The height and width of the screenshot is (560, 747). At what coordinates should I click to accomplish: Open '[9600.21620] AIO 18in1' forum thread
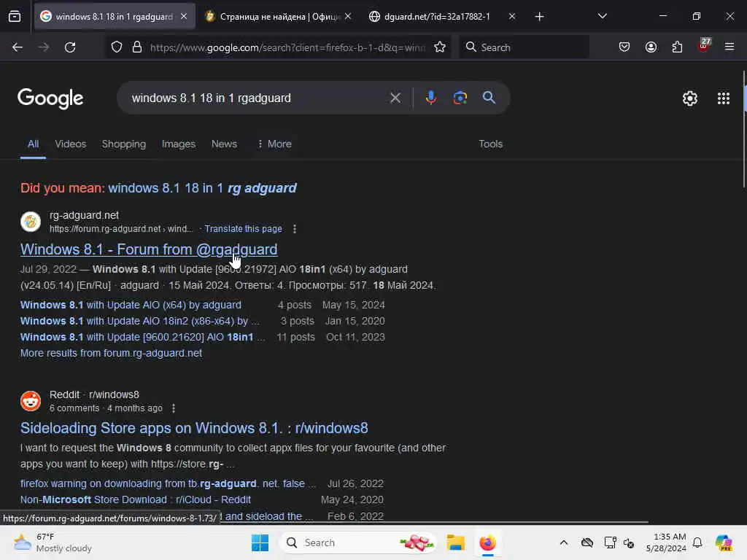coord(142,337)
